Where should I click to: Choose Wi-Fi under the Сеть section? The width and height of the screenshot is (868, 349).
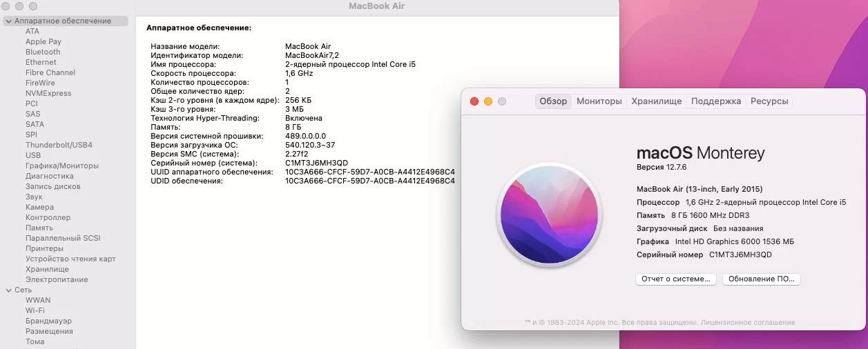[35, 311]
